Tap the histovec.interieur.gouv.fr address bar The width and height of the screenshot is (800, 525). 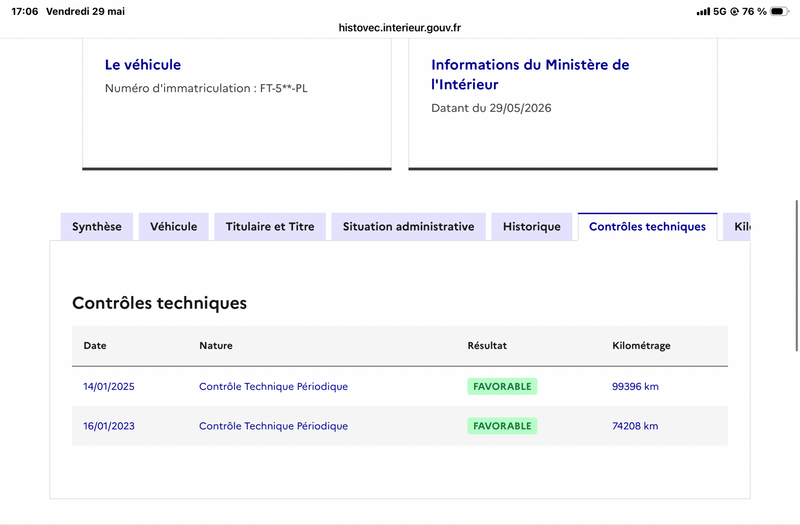coord(399,28)
